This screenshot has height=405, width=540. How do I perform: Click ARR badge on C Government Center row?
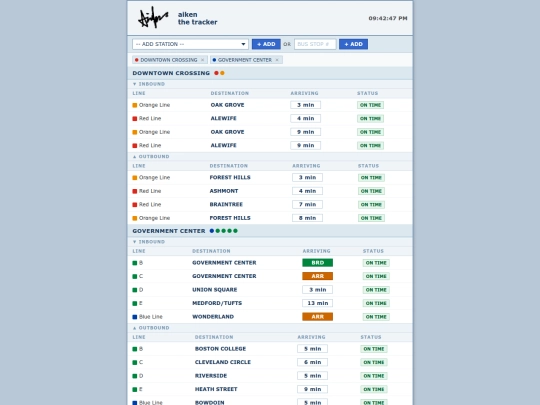coord(317,276)
